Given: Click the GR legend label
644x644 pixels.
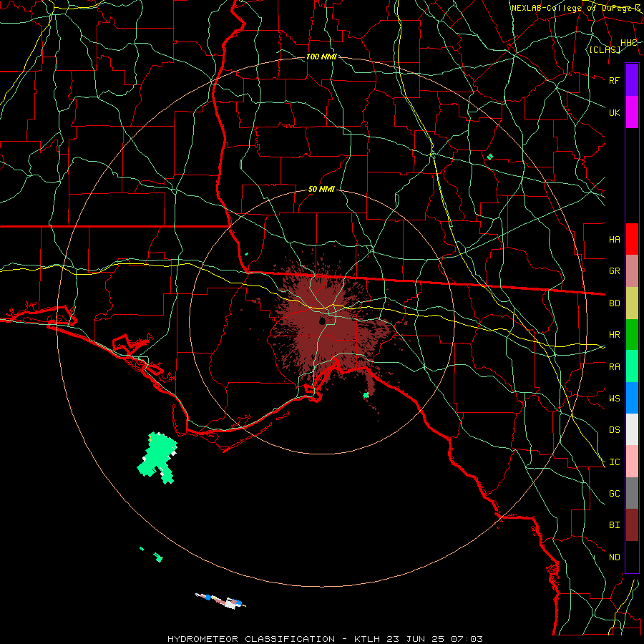Looking at the screenshot, I should pyautogui.click(x=614, y=271).
